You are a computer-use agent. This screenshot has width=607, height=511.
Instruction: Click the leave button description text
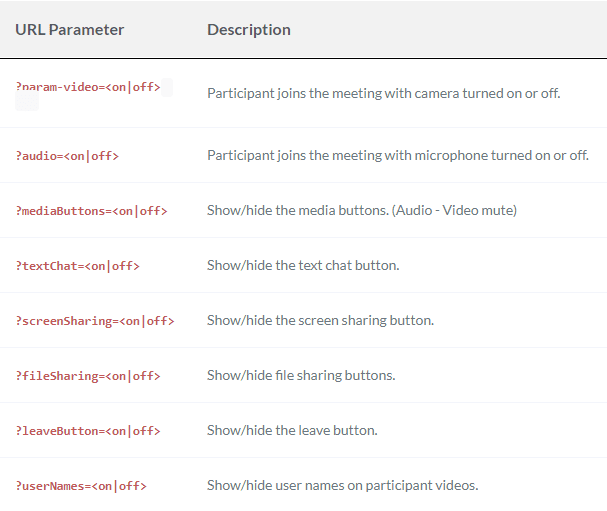pos(292,430)
